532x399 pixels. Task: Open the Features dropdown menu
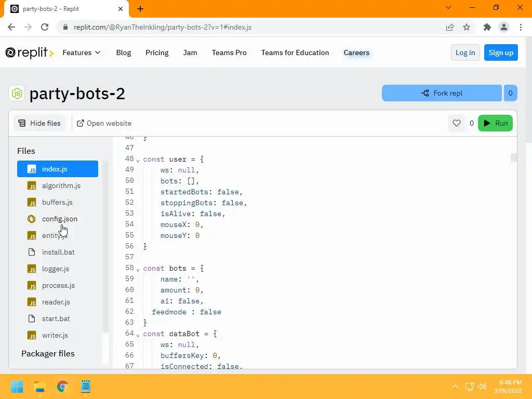click(82, 52)
